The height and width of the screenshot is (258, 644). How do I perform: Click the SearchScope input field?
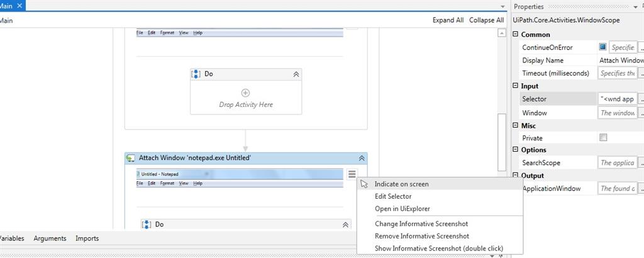pos(618,163)
